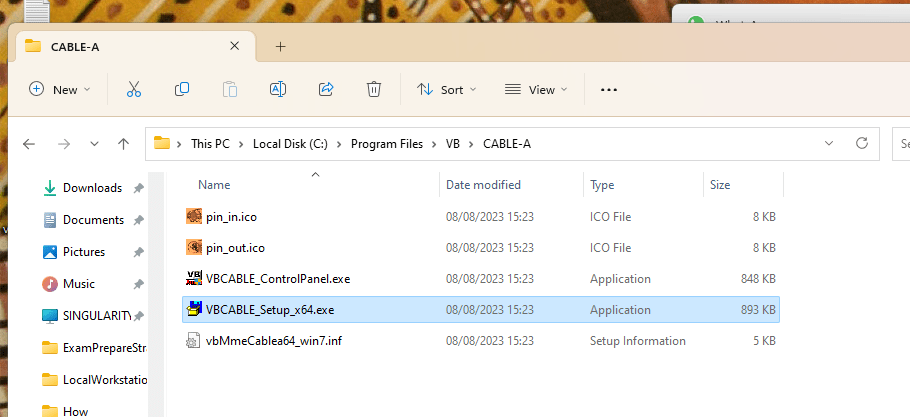Click the VBCABLE_Setup_x64.exe icon
Viewport: 910px width, 417px height.
coord(194,310)
